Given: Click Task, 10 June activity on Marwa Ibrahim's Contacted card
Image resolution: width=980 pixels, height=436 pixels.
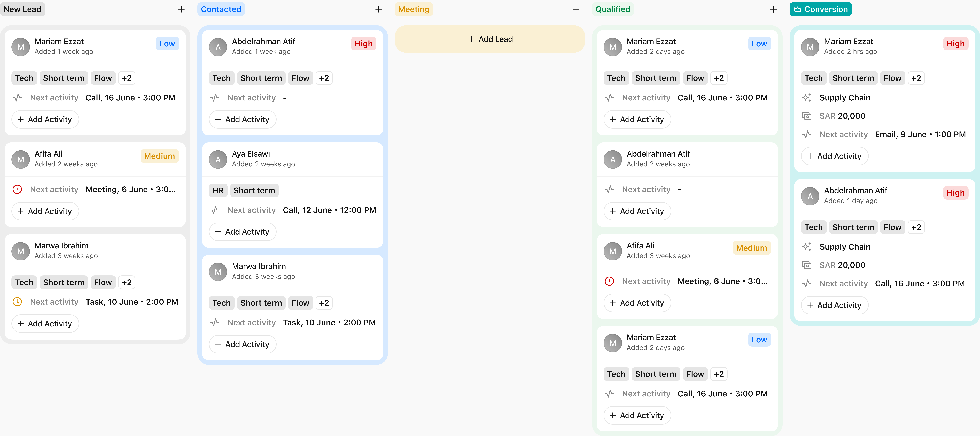Looking at the screenshot, I should coord(329,323).
